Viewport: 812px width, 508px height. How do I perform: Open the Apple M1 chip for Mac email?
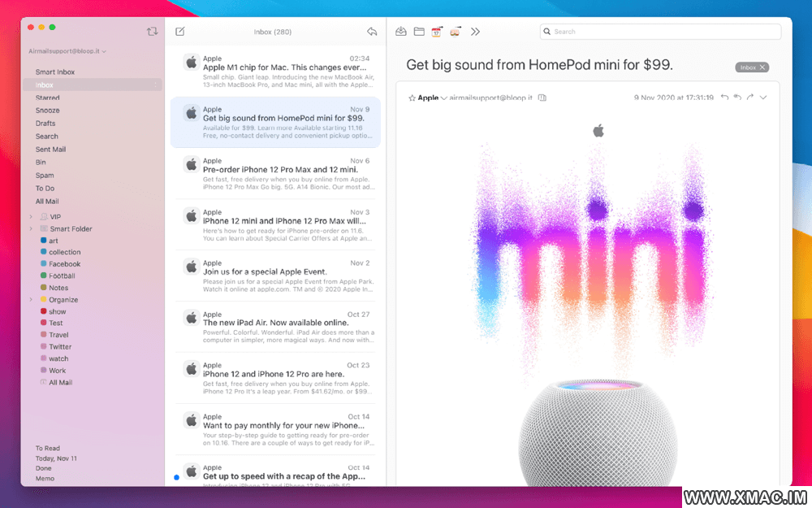(x=275, y=72)
